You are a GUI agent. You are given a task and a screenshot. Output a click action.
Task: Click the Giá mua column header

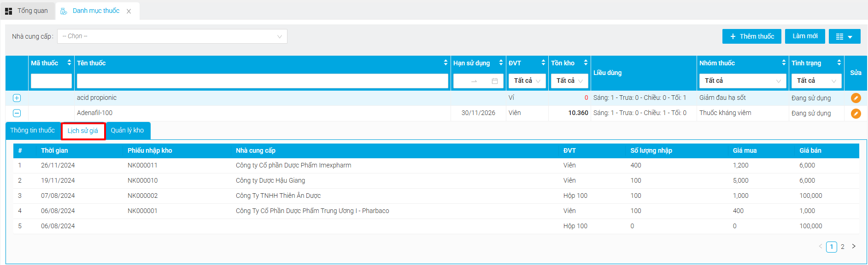pyautogui.click(x=745, y=150)
